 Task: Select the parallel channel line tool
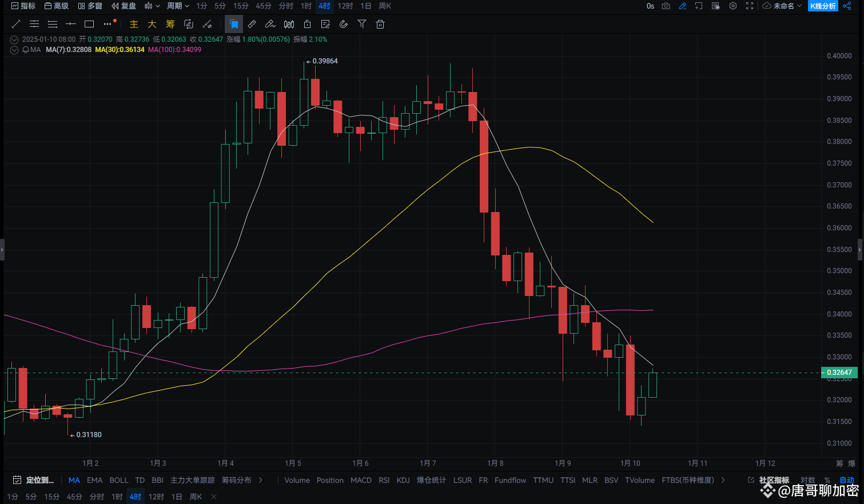pos(34,24)
